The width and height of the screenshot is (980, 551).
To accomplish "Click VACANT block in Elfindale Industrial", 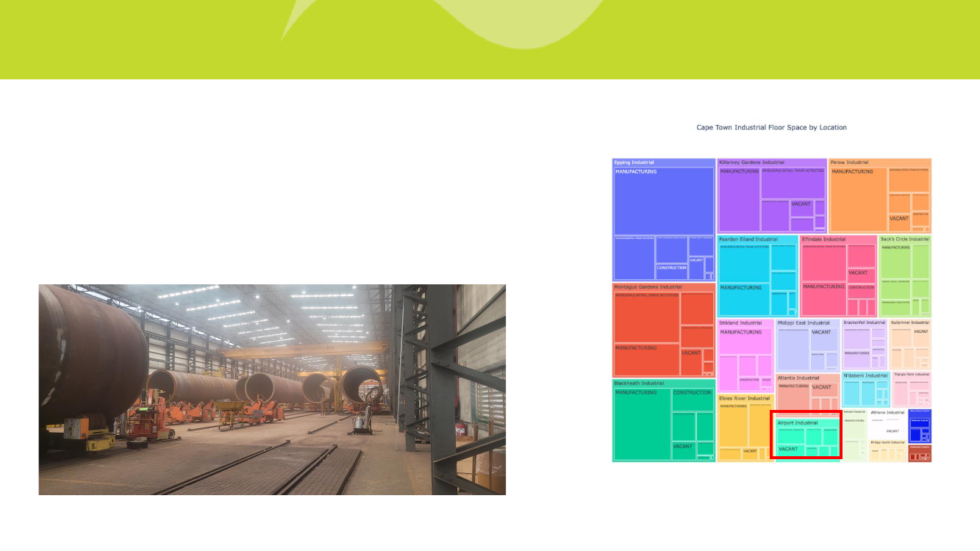I will click(861, 275).
